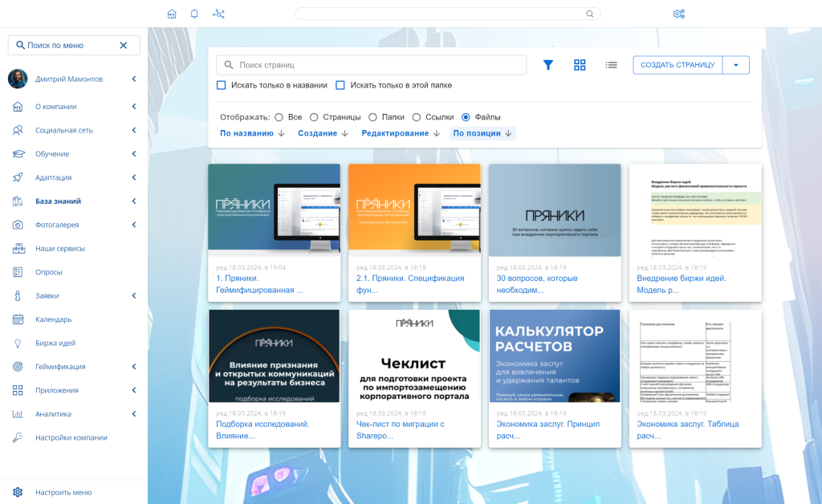Go to 'Календарь' menu item

tap(54, 319)
